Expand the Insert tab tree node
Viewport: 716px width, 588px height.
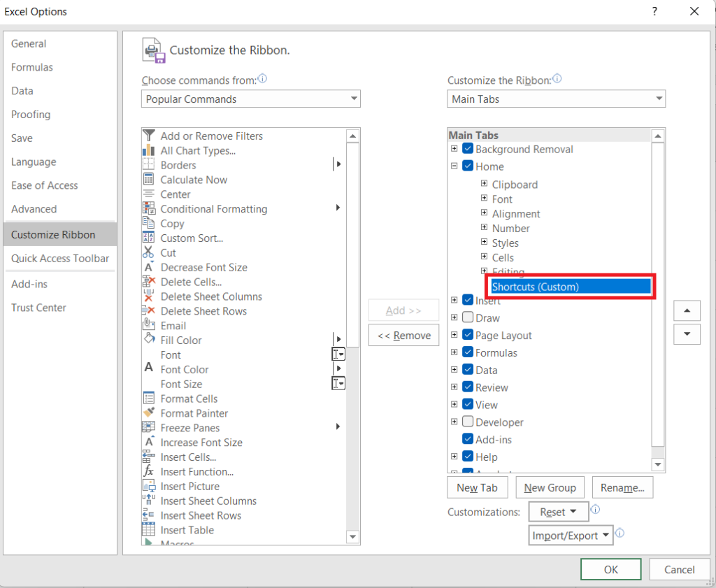point(454,299)
